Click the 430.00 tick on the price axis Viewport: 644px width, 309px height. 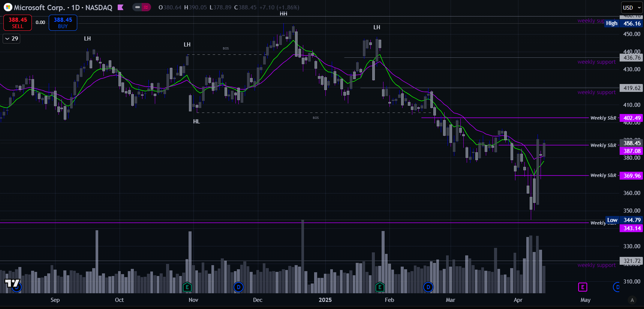coord(632,69)
